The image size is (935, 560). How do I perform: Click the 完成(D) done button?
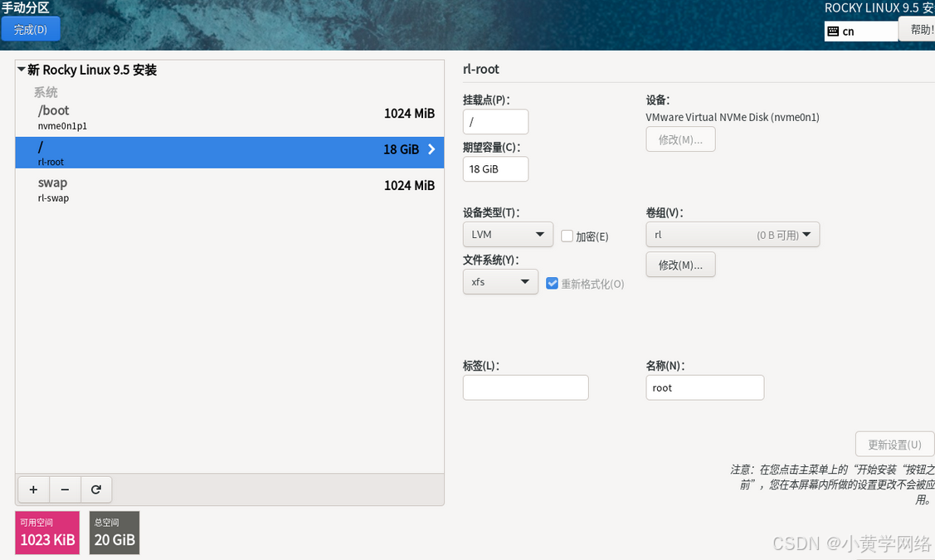tap(31, 29)
